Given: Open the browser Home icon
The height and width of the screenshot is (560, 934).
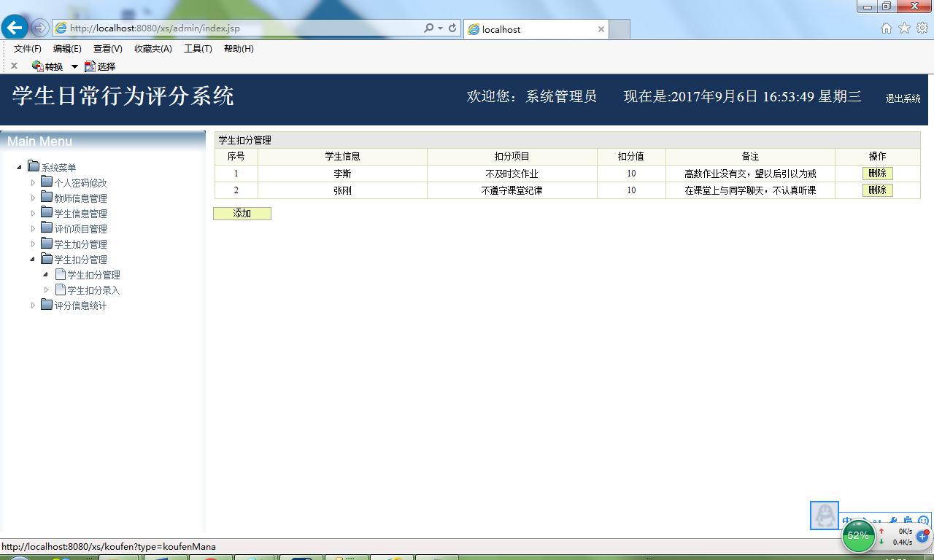Looking at the screenshot, I should (x=887, y=28).
